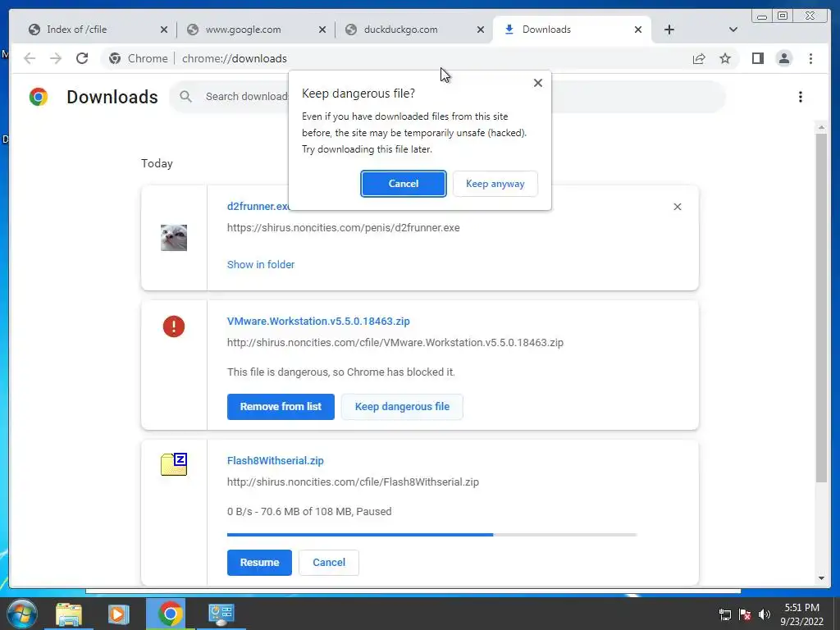840x630 pixels.
Task: Click the 'This file is dangerous' message
Action: (x=340, y=372)
